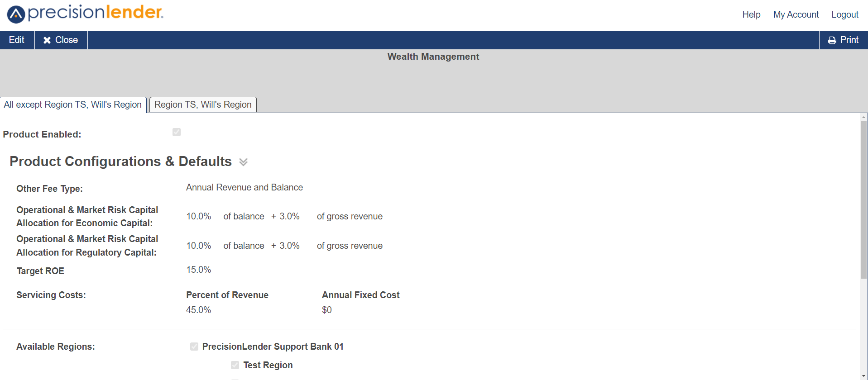
Task: Click the vertical scrollbar thumb
Action: 864,199
